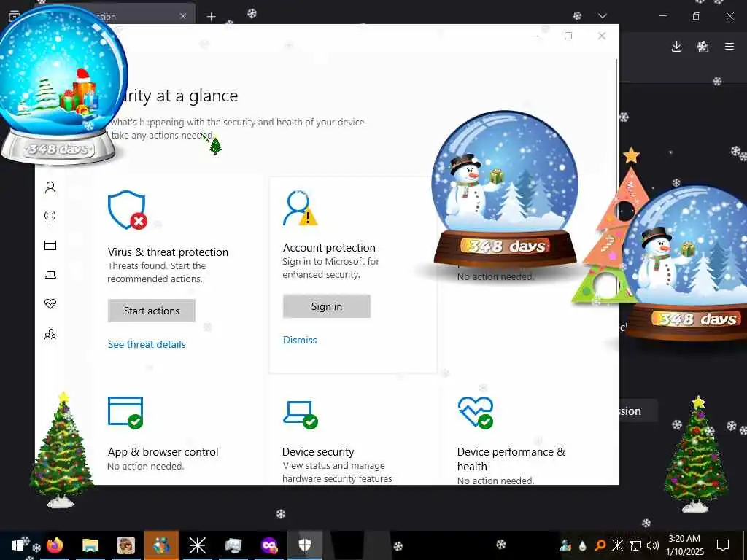Open the Virus & threat protection heading
Image resolution: width=747 pixels, height=560 pixels.
[x=168, y=252]
